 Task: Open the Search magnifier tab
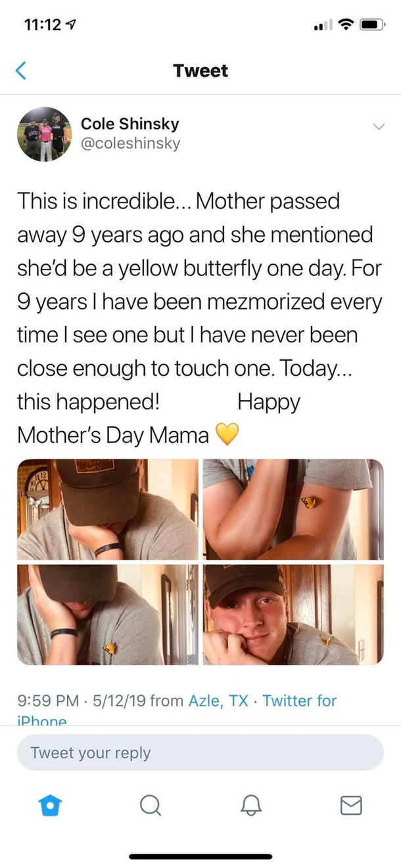click(151, 806)
